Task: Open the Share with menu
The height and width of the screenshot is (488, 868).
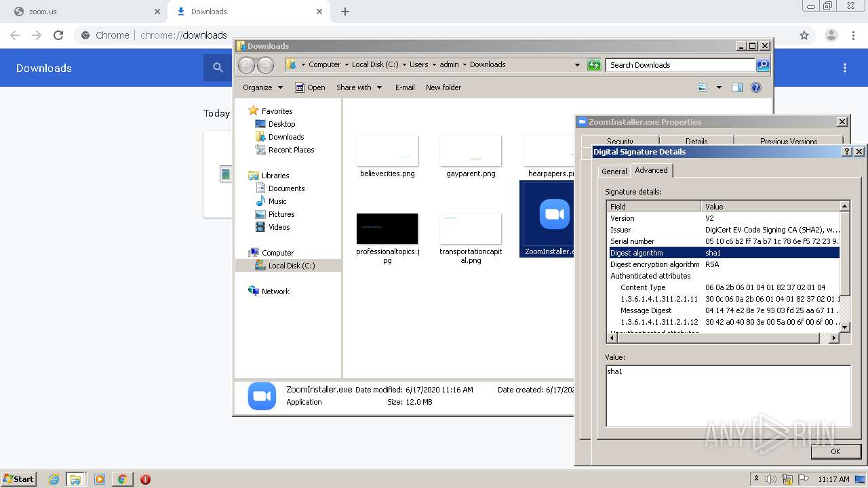Action: coord(359,87)
